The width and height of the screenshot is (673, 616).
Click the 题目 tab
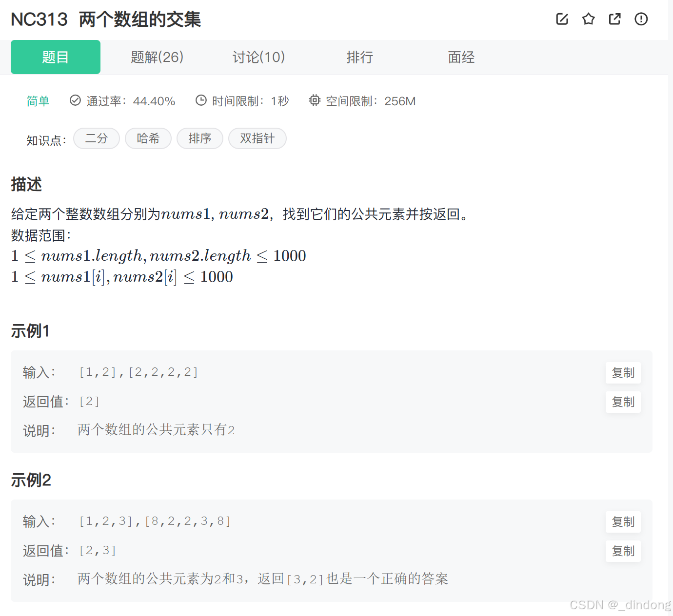click(55, 57)
